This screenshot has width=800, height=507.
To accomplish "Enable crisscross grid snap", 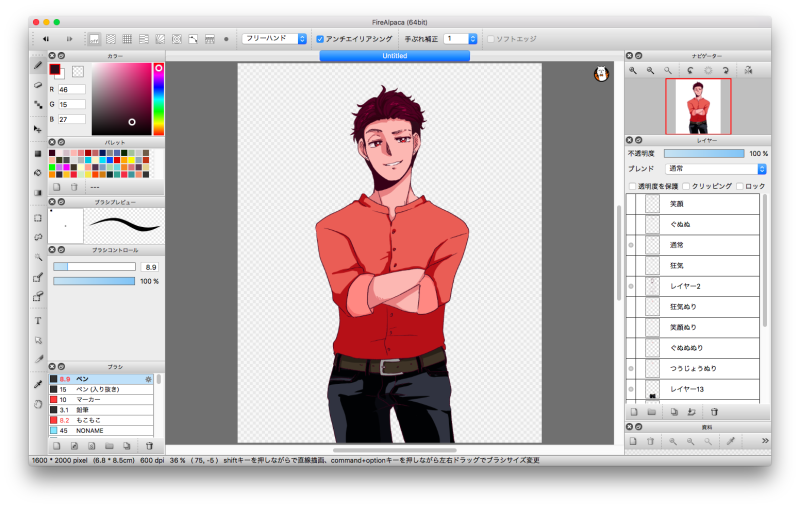I will 127,39.
